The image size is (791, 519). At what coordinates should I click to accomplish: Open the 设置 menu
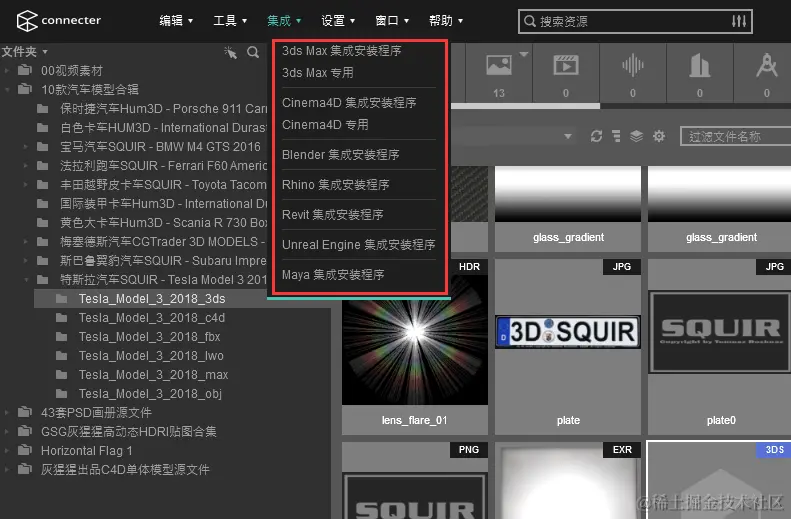[338, 21]
